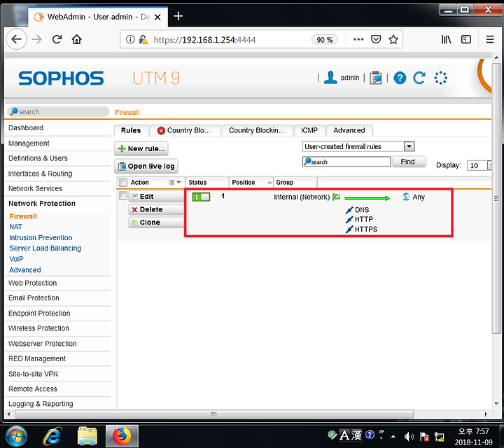The height and width of the screenshot is (448, 504).
Task: Go back with the browser back arrow
Action: click(16, 39)
